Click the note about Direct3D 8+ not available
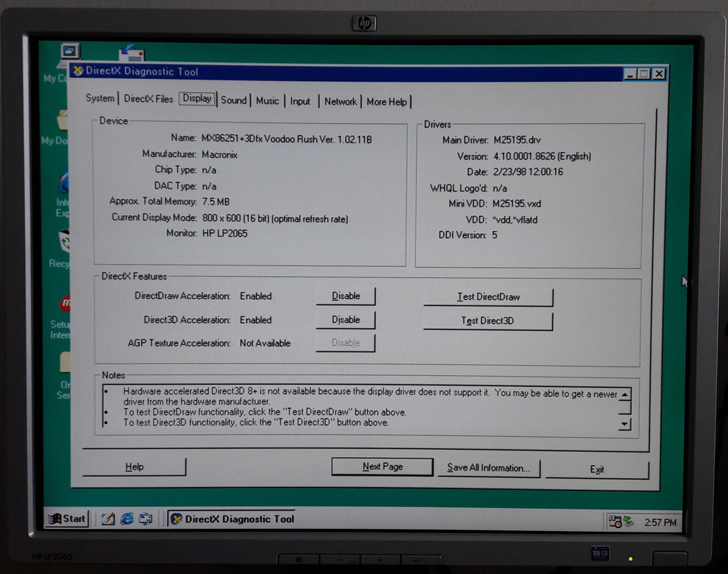 click(370, 396)
